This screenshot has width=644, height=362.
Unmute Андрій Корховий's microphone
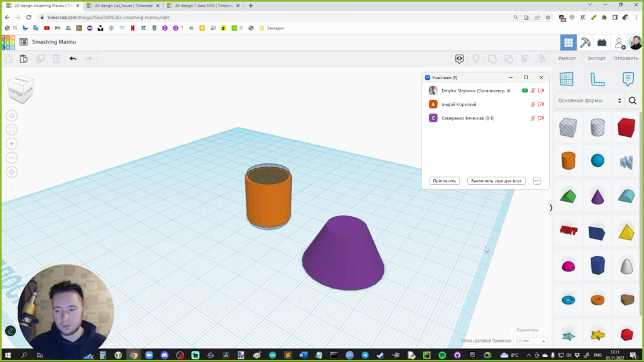(x=533, y=104)
